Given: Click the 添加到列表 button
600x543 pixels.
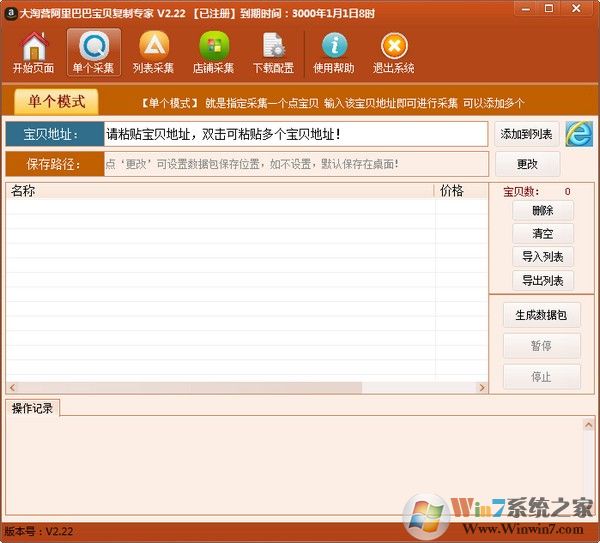Looking at the screenshot, I should tap(527, 134).
